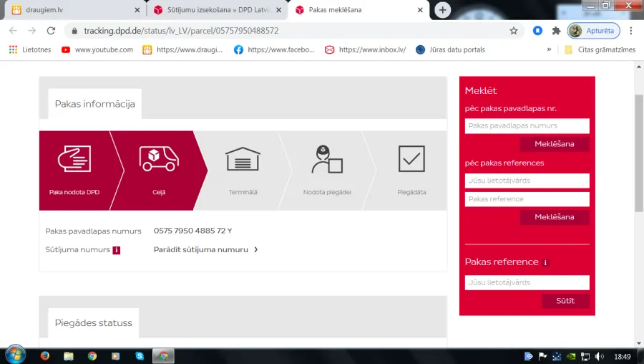Open the Action Center flag icon
The height and width of the screenshot is (364, 644).
pos(542,357)
